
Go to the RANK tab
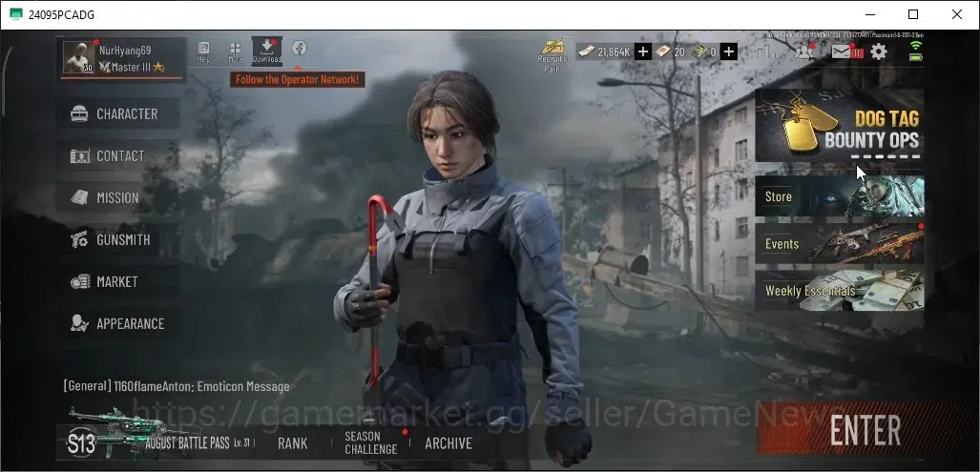(293, 443)
